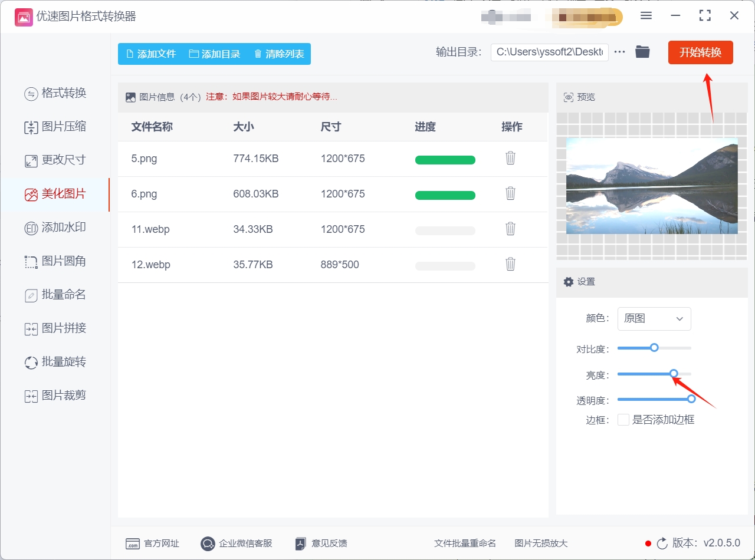Click 889*500 dimension cell

pos(340,265)
